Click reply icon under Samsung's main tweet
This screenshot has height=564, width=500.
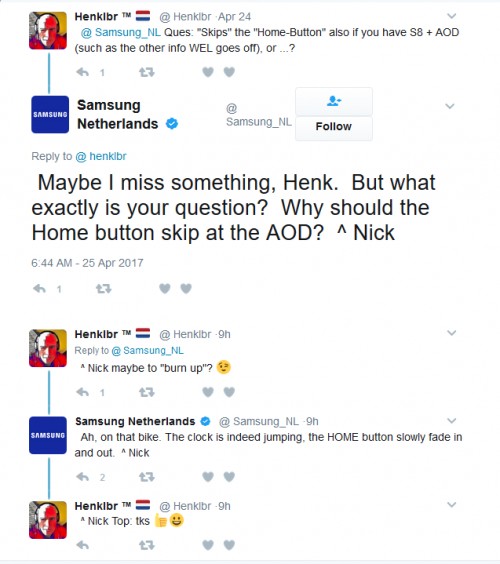[x=40, y=288]
